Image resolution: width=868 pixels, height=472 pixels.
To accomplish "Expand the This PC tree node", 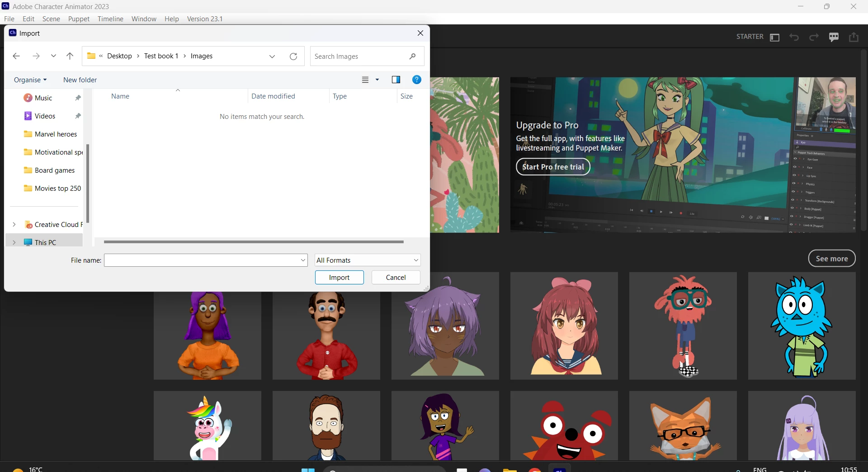I will coord(14,242).
